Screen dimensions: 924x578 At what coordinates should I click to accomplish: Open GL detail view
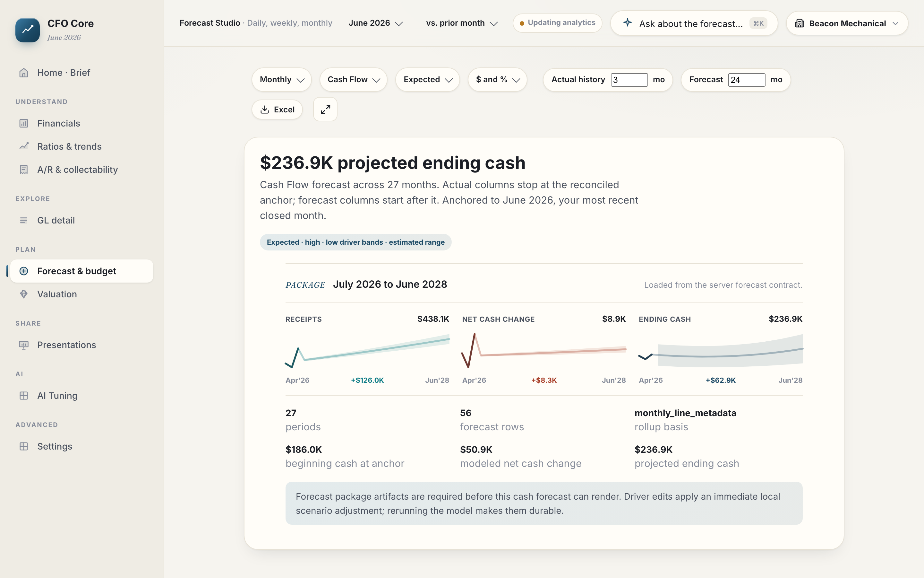(x=82, y=220)
